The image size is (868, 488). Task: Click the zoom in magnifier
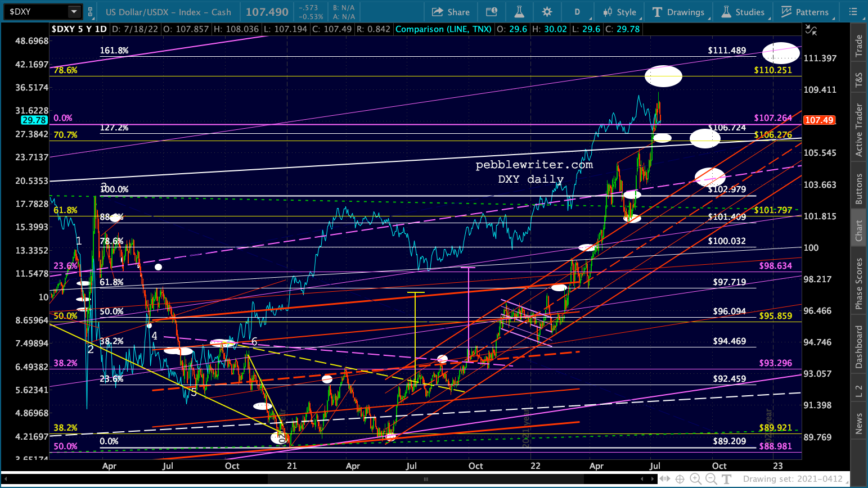click(695, 479)
